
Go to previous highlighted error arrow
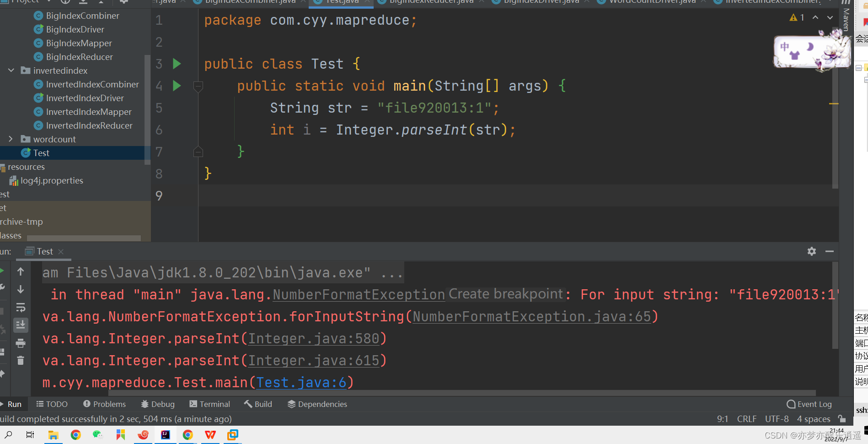815,17
